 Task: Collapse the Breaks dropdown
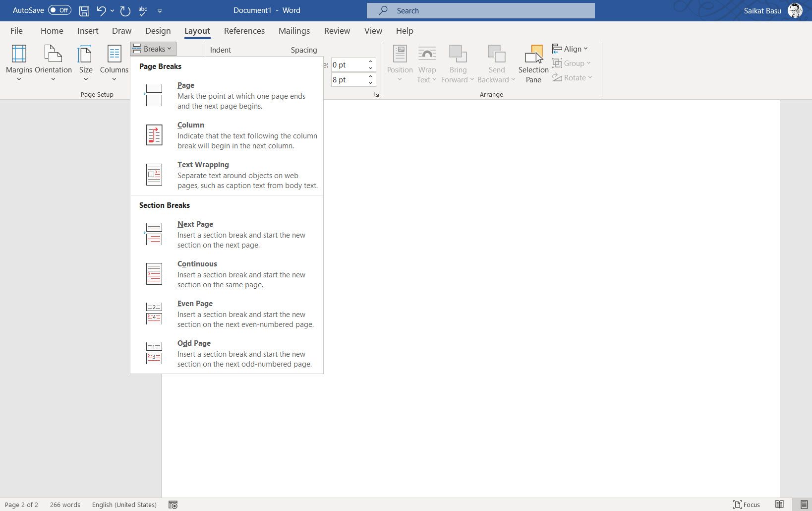coord(153,49)
